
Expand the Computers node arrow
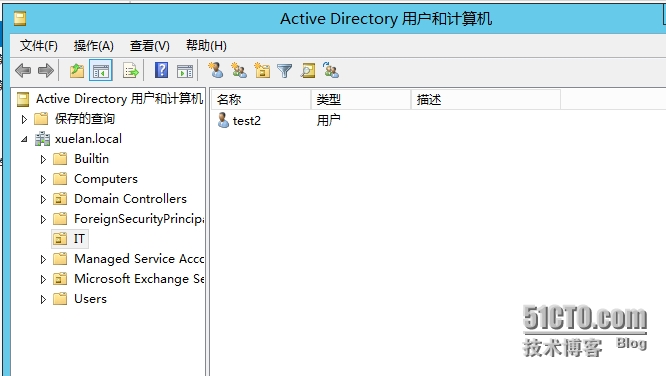point(43,179)
